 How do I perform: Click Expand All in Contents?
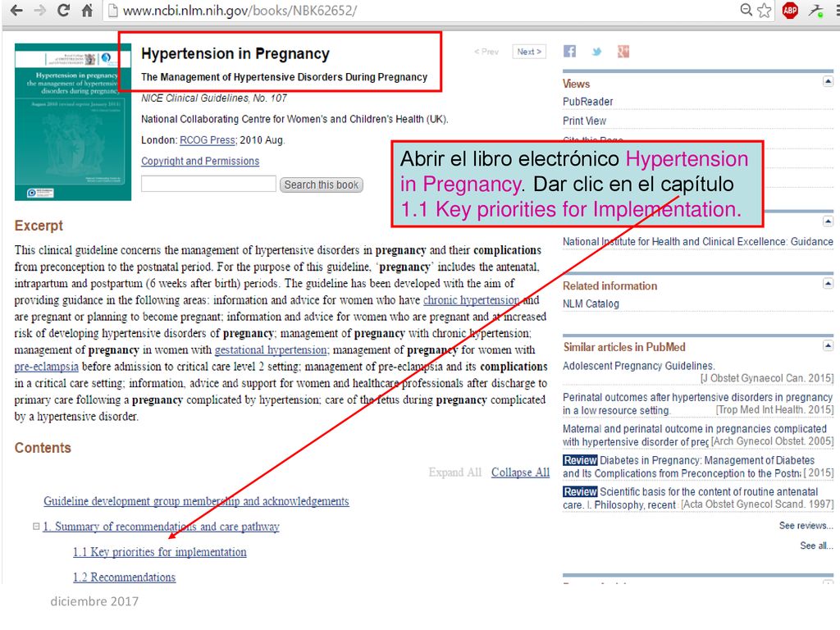click(x=454, y=472)
